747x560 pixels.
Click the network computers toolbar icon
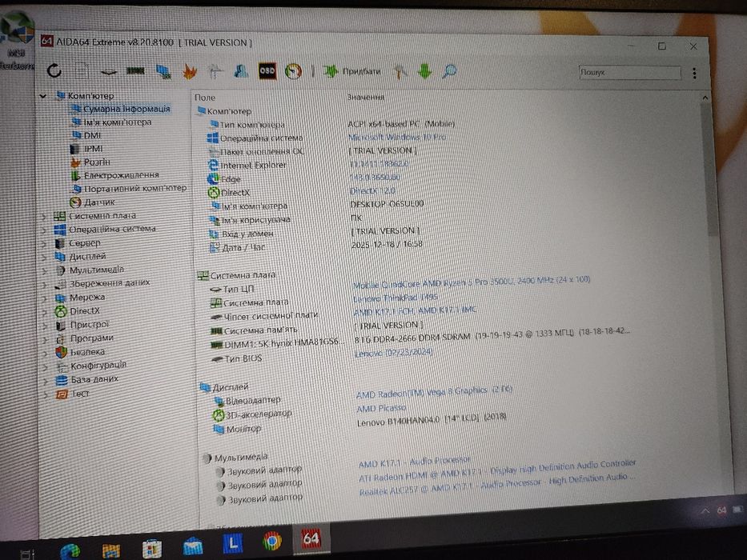point(163,71)
